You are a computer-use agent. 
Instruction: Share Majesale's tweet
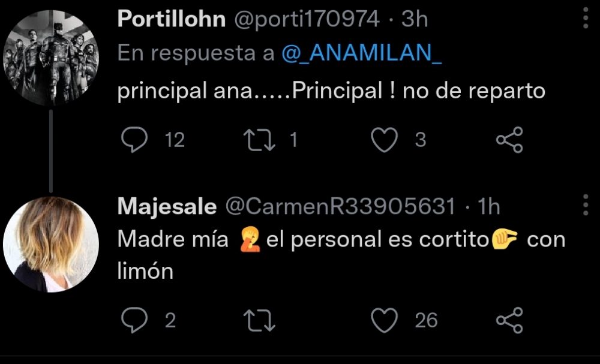tap(510, 320)
